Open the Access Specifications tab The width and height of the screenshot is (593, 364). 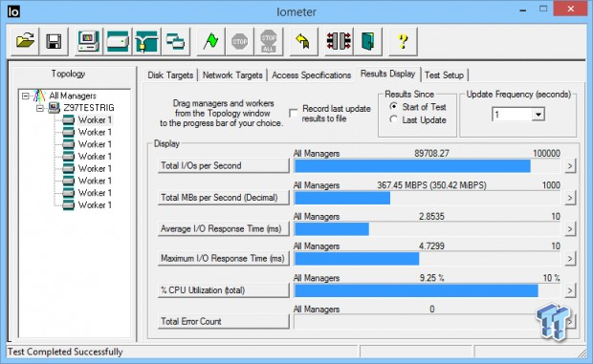[311, 75]
